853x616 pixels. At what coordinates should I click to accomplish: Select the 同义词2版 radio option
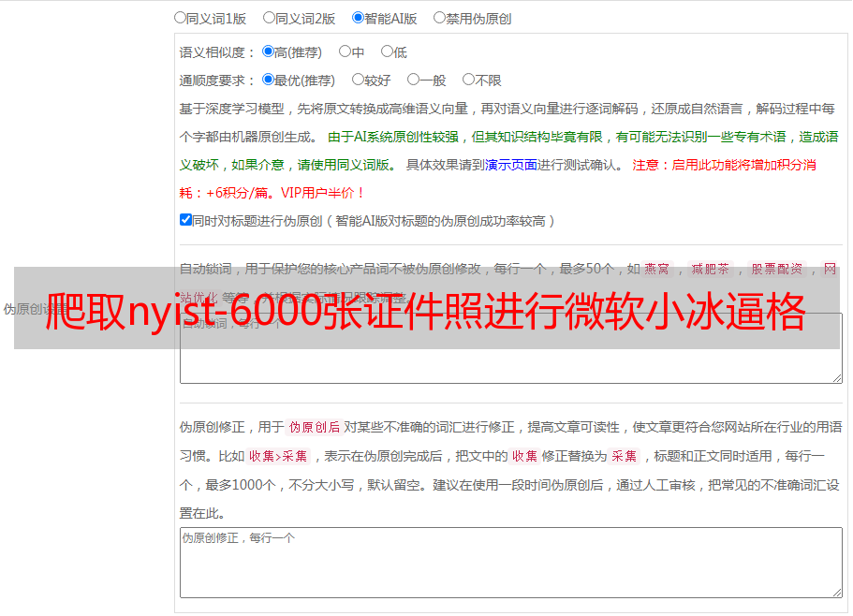269,18
